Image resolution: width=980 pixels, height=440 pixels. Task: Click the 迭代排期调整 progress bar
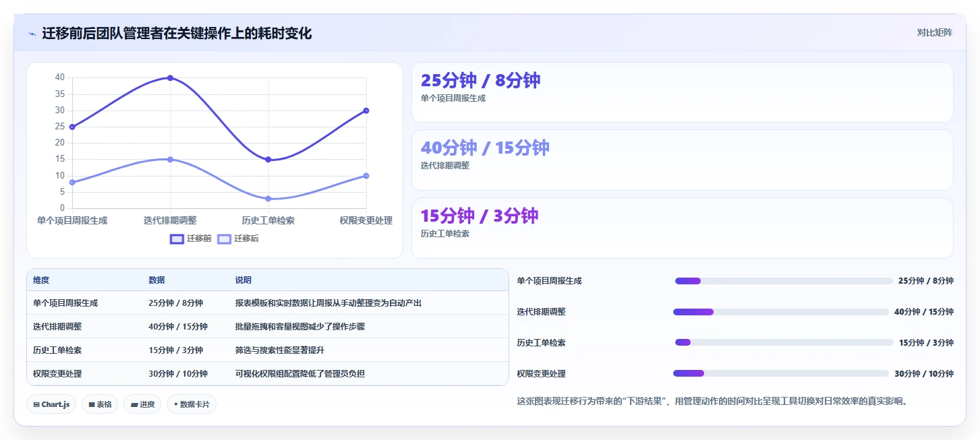(x=781, y=312)
